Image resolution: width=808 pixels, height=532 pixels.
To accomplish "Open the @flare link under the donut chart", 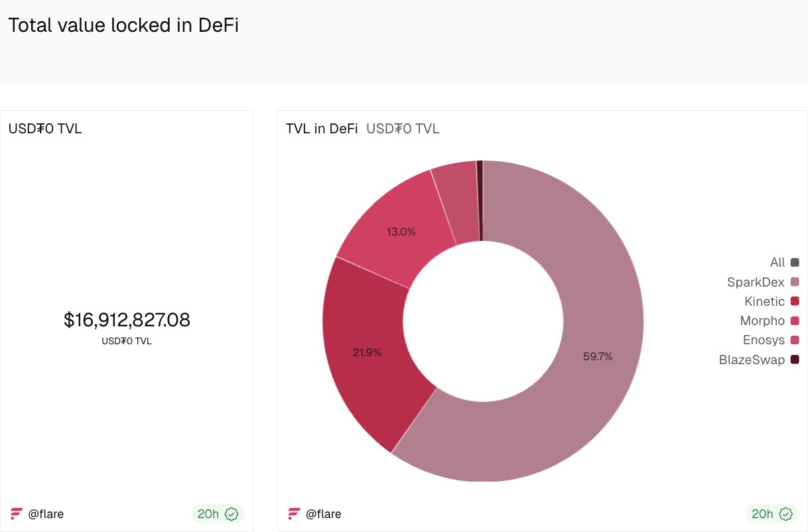I will [x=323, y=514].
